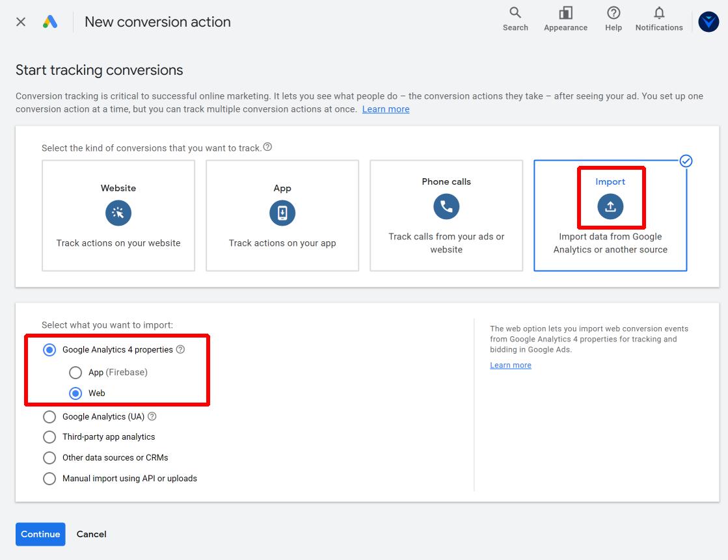Viewport: 728px width, 560px height.
Task: Click 'Select what you want to import:' label
Action: coord(107,325)
